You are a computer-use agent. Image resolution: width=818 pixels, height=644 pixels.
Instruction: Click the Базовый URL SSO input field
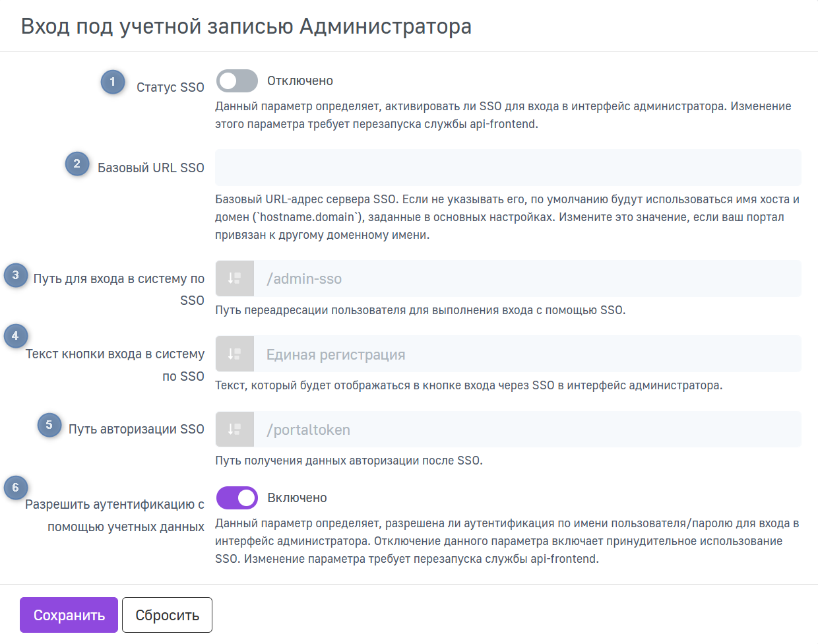pyautogui.click(x=508, y=168)
